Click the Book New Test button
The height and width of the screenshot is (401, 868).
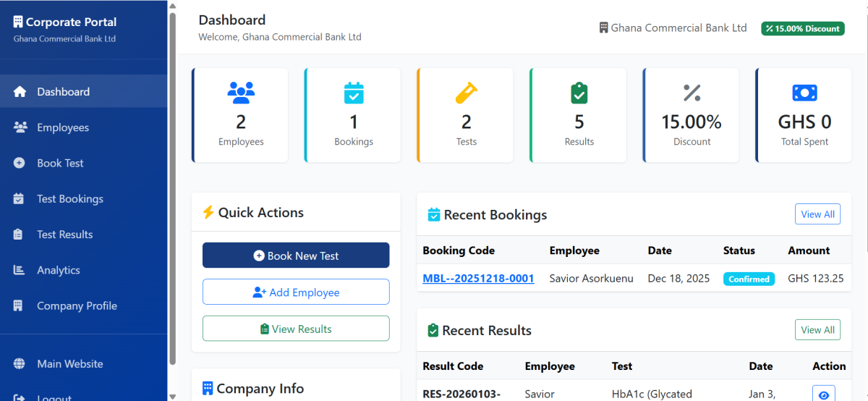296,256
